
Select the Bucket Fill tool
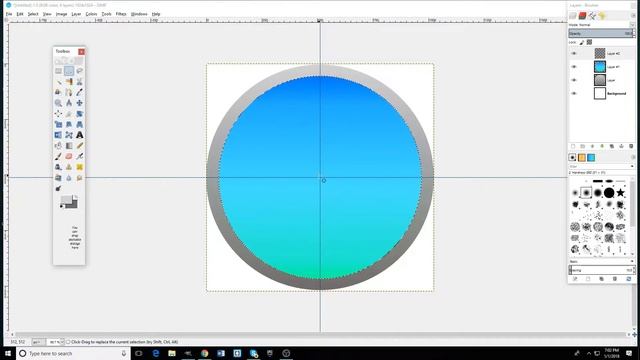[58, 145]
